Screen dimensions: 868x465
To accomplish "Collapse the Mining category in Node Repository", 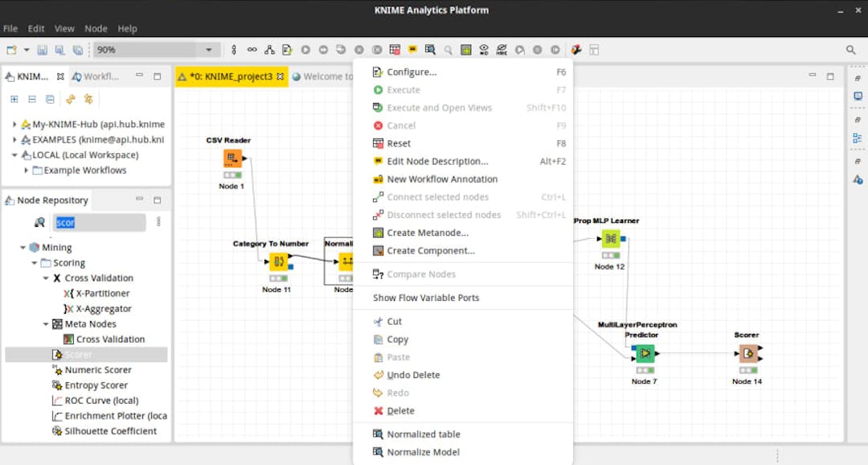I will tap(23, 247).
